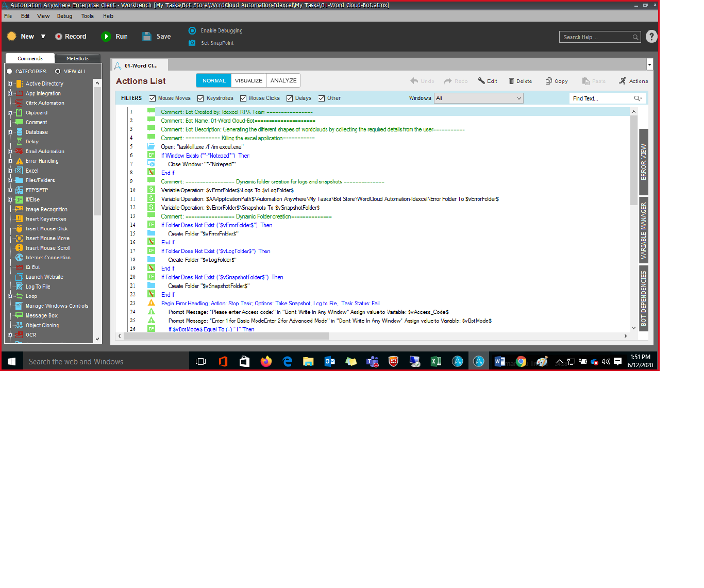Click the Find Text input field
This screenshot has height=588, width=704.
[601, 98]
